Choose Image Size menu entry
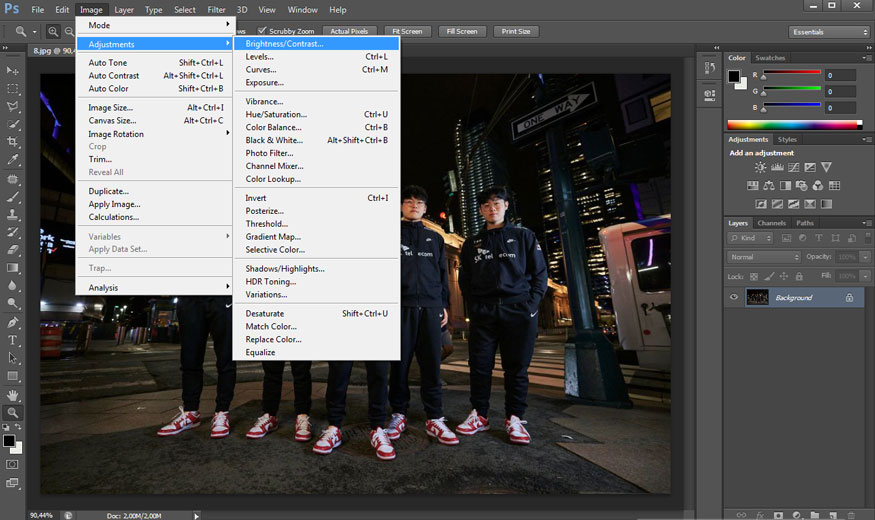Viewport: 875px width, 520px height. [154, 108]
